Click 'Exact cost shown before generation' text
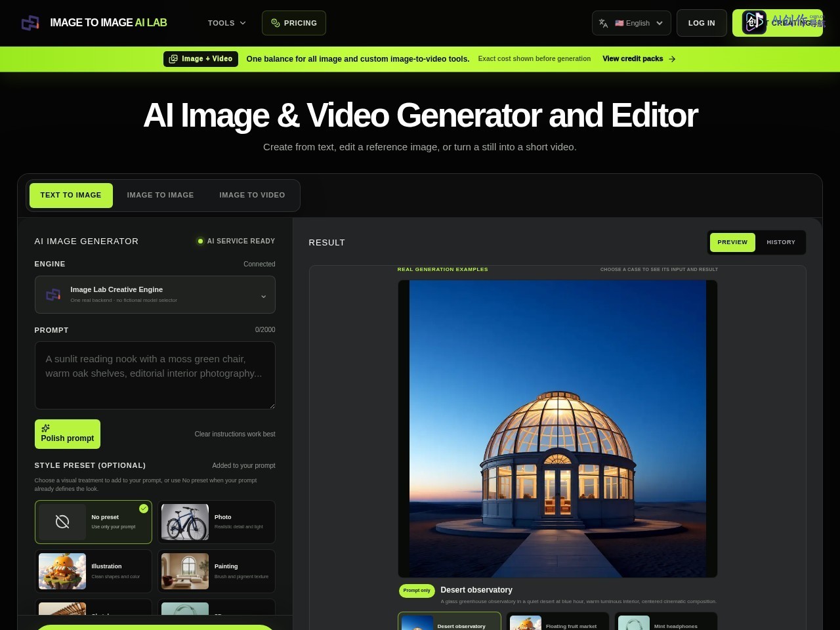Screen dimensions: 840x630 point(534,59)
